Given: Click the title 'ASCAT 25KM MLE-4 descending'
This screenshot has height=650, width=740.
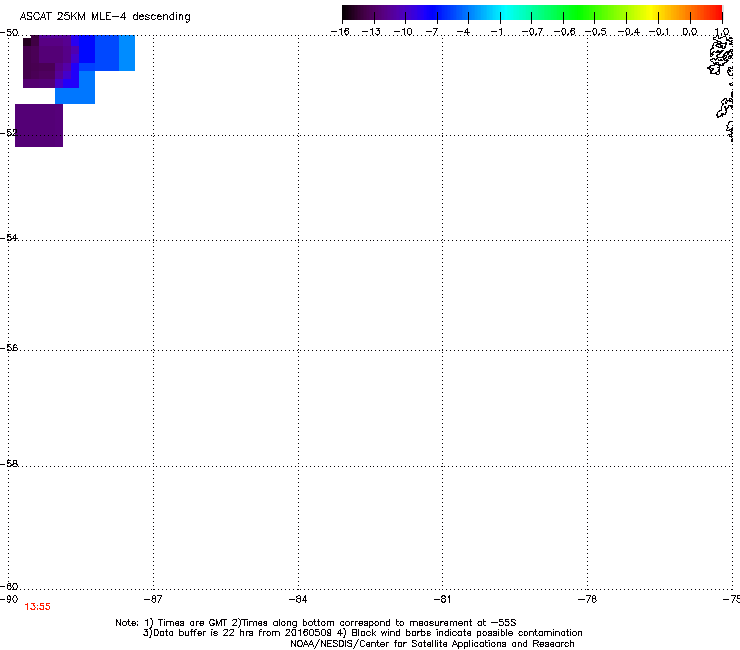Looking at the screenshot, I should point(105,17).
